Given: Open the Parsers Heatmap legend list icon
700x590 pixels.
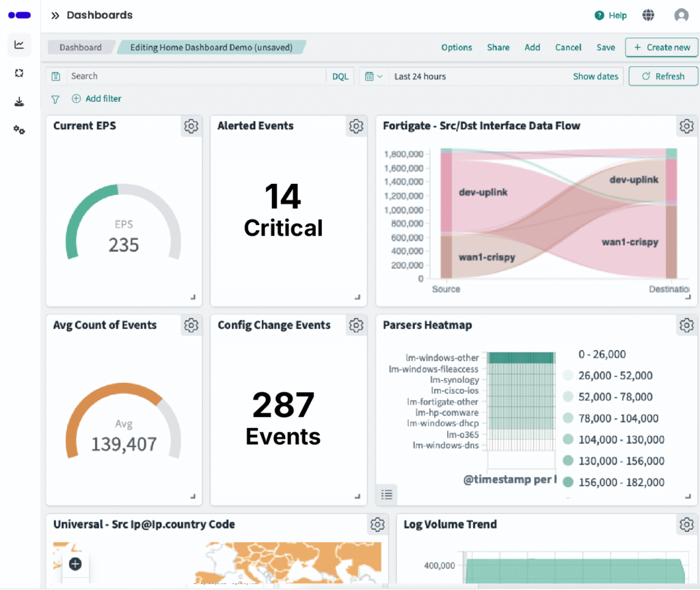Looking at the screenshot, I should pyautogui.click(x=386, y=494).
